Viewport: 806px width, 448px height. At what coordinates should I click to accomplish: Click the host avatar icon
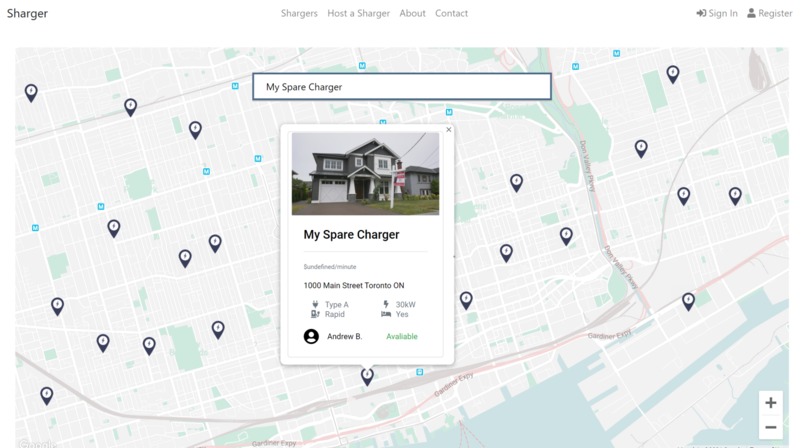tap(311, 337)
